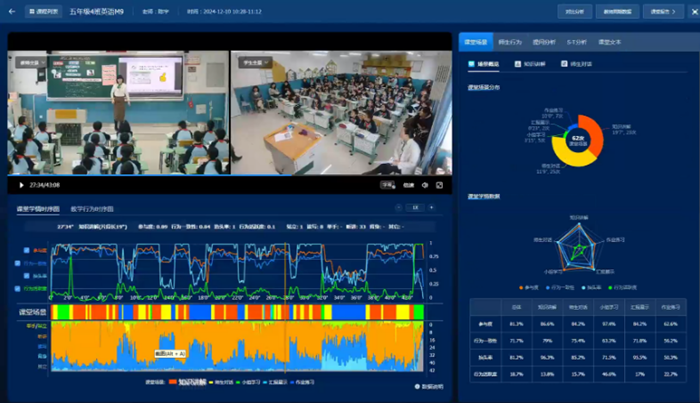Toggle the 行为一致性 line checkbox
The height and width of the screenshot is (403, 700).
[27, 263]
